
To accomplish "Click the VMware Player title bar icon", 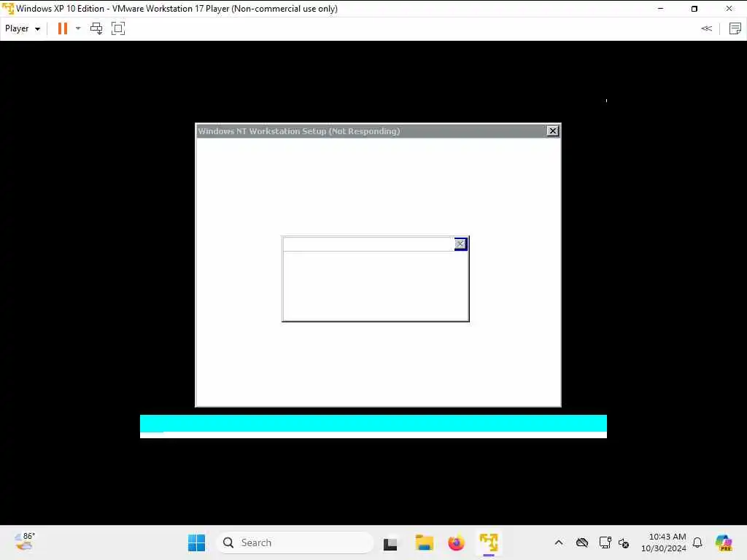I will coord(8,8).
